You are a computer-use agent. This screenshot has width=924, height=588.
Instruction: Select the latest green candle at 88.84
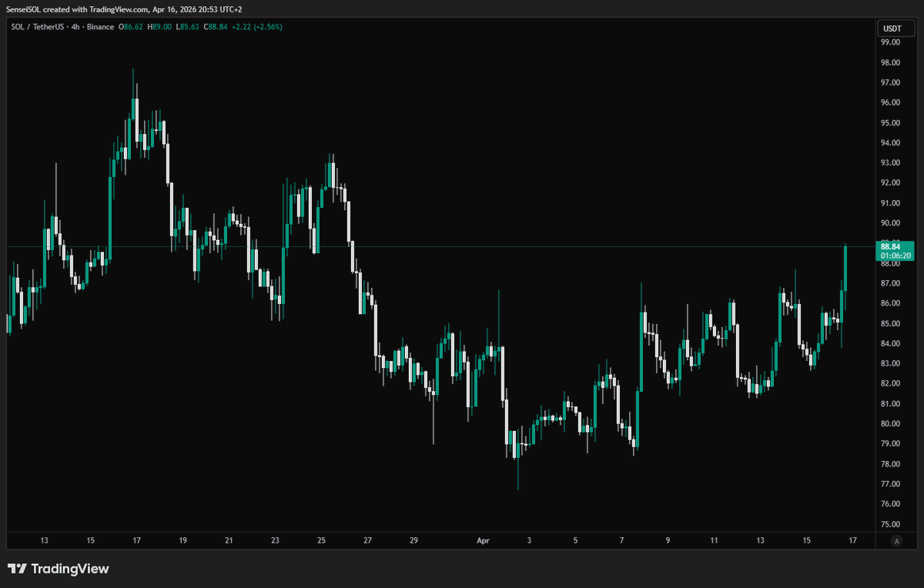845,269
